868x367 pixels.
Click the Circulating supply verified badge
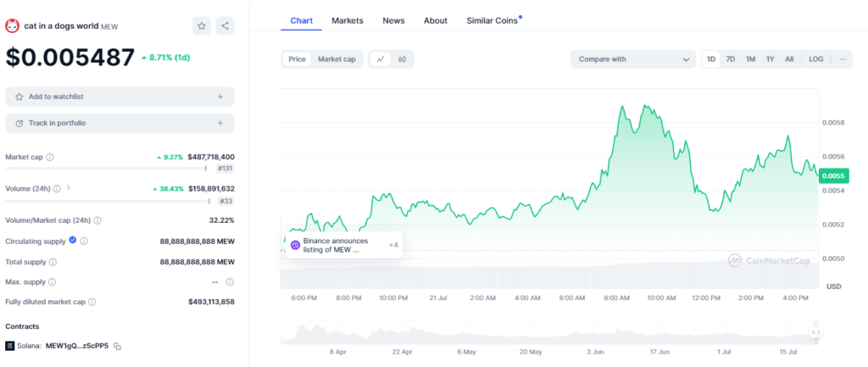pyautogui.click(x=73, y=241)
